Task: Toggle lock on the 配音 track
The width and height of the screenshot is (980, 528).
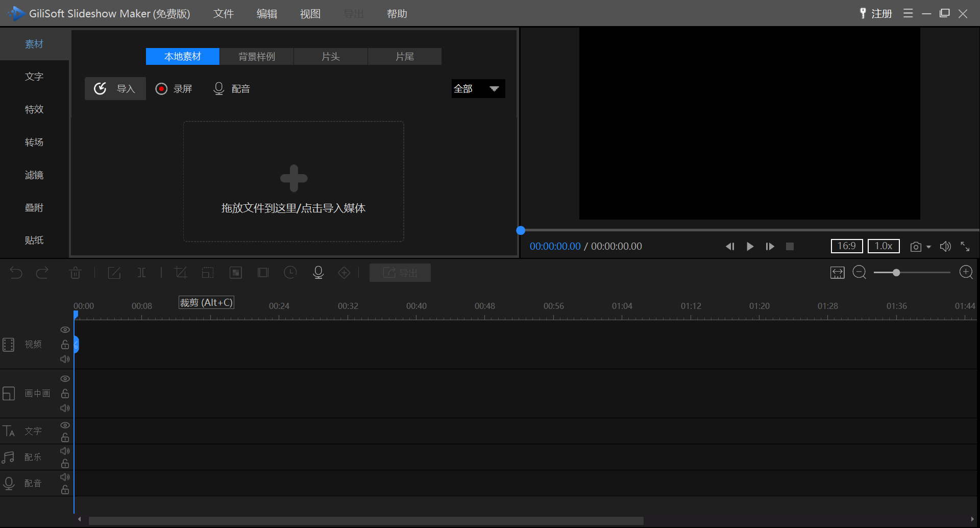Action: click(x=65, y=490)
